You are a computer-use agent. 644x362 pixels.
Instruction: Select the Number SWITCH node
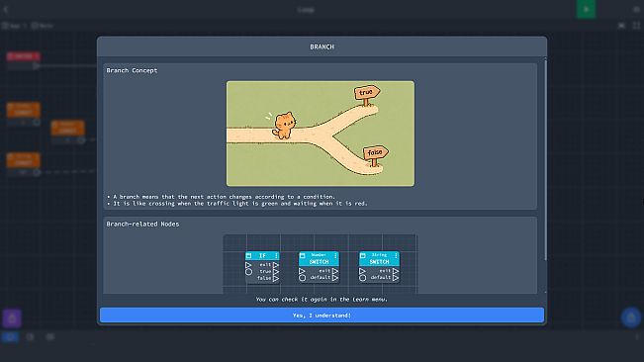(319, 267)
